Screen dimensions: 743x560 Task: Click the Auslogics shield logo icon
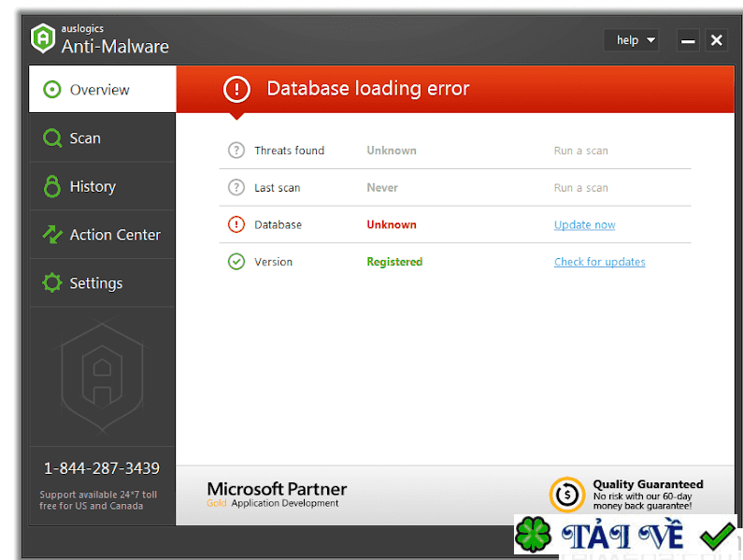click(43, 38)
